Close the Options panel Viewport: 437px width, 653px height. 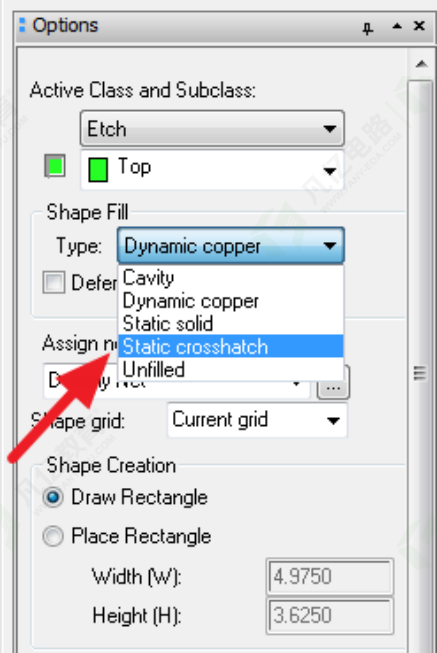[x=419, y=26]
